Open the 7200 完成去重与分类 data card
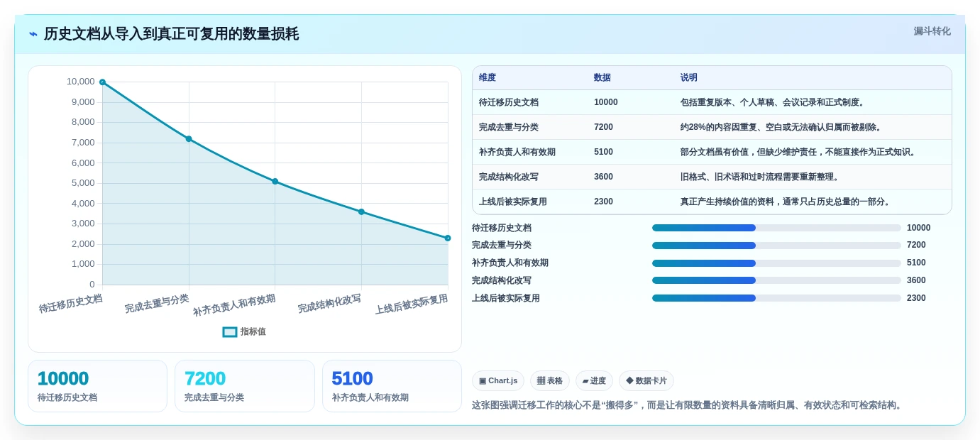 245,386
